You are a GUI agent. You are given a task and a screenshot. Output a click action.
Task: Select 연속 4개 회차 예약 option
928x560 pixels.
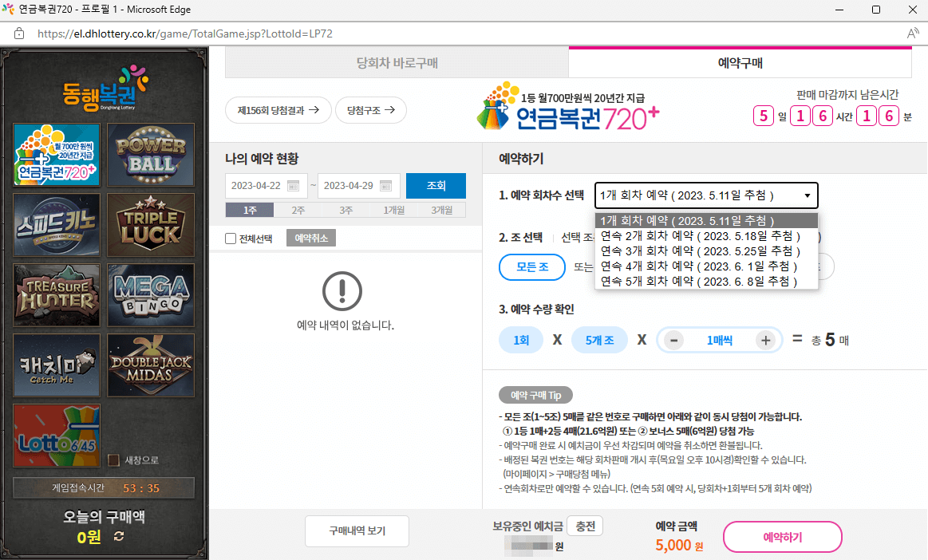click(x=706, y=266)
